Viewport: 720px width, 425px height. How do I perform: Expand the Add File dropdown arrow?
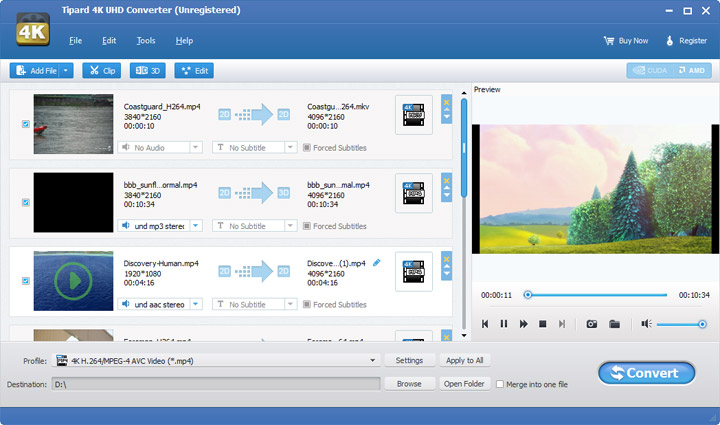click(66, 70)
